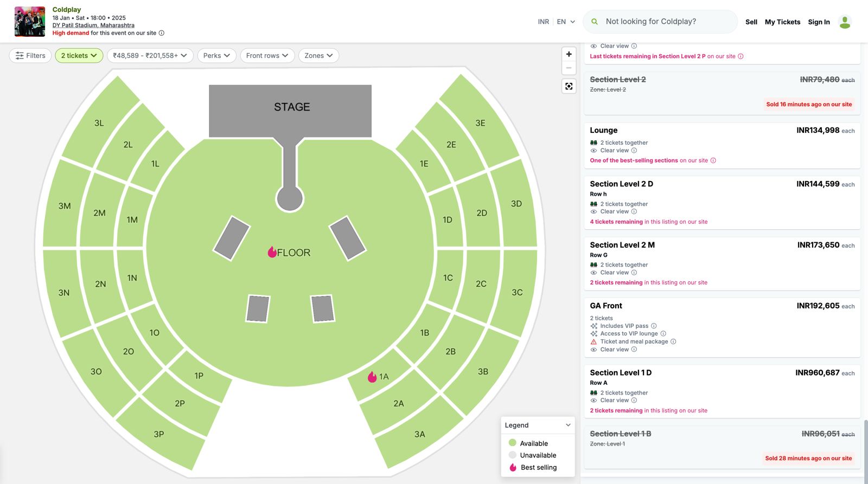This screenshot has height=484, width=868.
Task: Click the user profile avatar icon
Action: (x=845, y=22)
